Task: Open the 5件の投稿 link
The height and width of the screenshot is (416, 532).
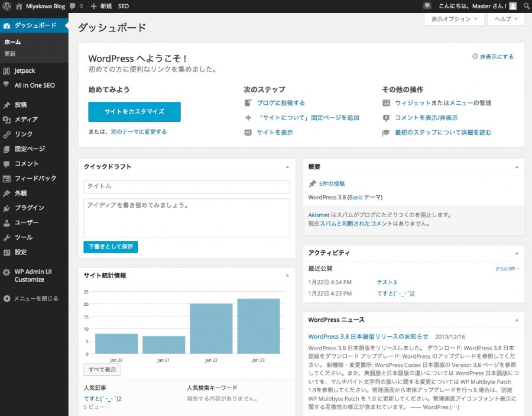Action: pos(332,183)
